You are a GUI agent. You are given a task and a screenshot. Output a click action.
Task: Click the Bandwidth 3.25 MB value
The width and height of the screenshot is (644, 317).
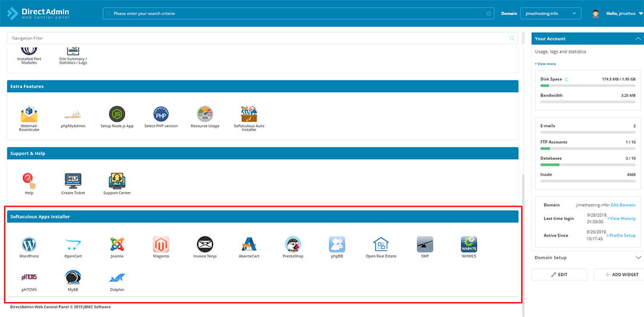[x=628, y=95]
